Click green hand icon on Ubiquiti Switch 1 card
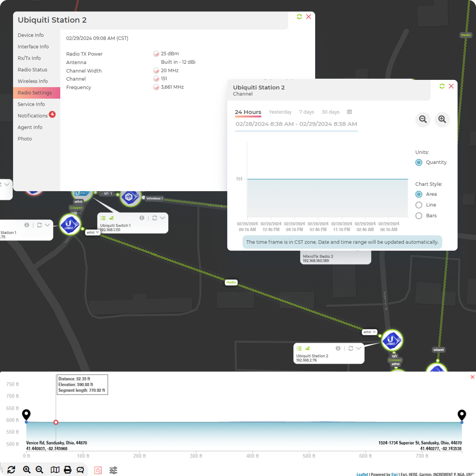 click(111, 218)
